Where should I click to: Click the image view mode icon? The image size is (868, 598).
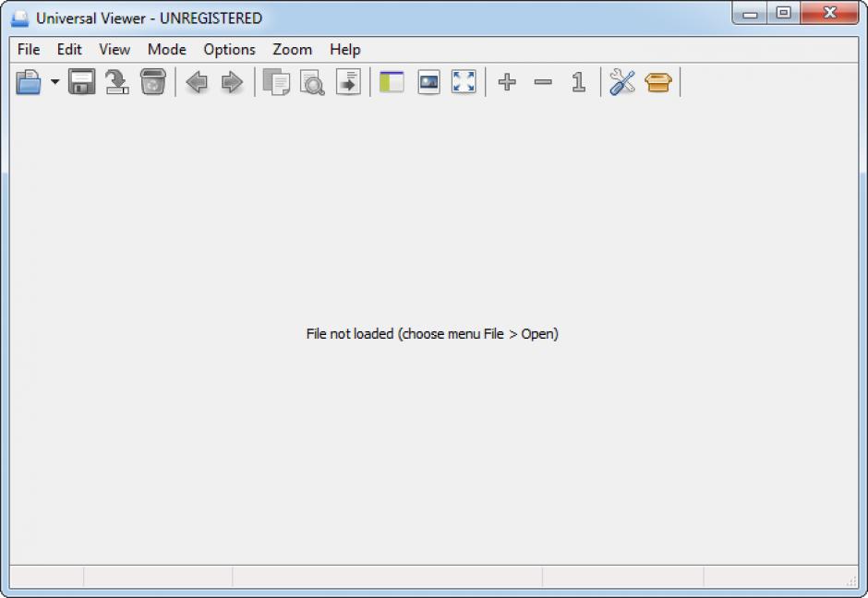click(428, 82)
